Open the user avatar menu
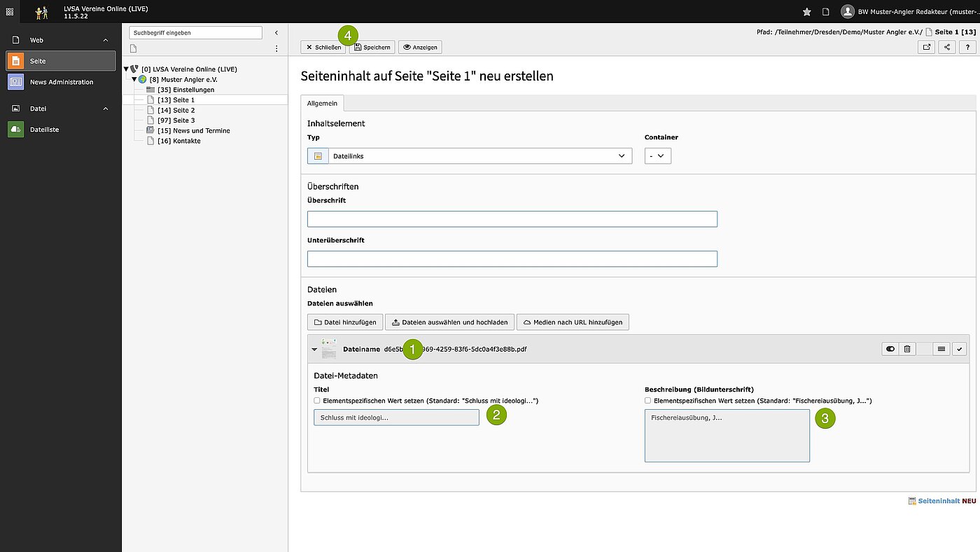Viewport: 980px width, 552px height. tap(848, 11)
